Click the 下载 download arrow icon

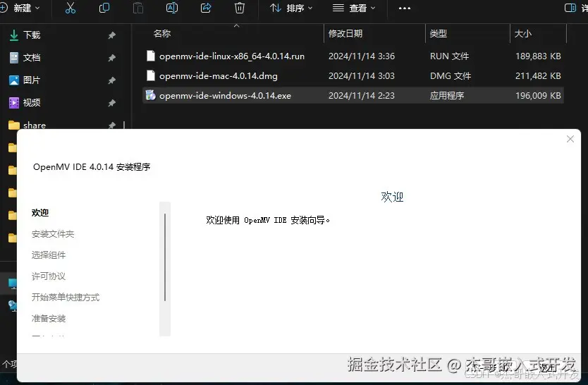coord(14,35)
